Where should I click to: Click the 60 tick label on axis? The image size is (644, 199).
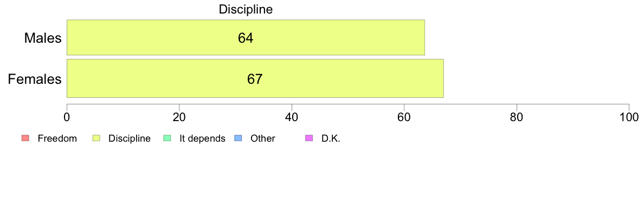[404, 117]
